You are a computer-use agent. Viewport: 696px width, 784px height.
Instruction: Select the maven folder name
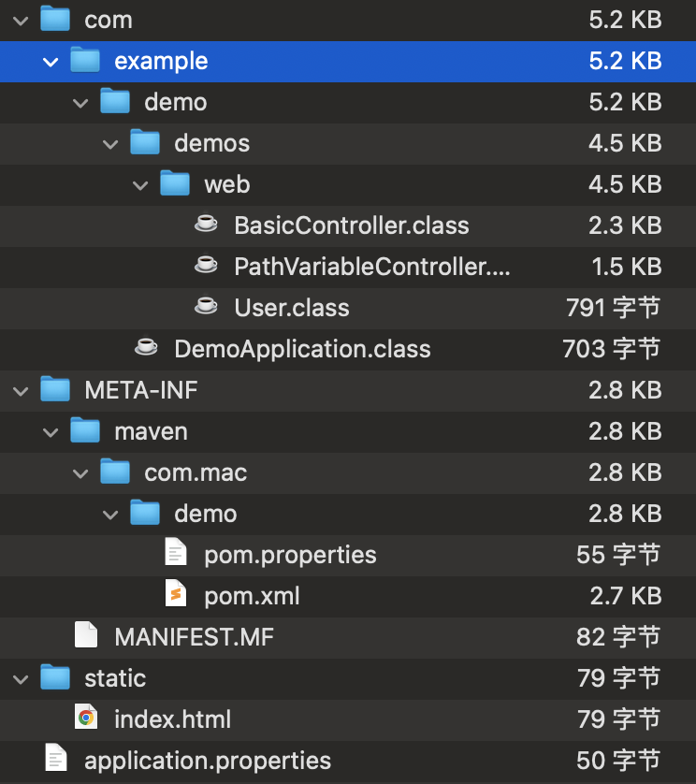(x=151, y=431)
